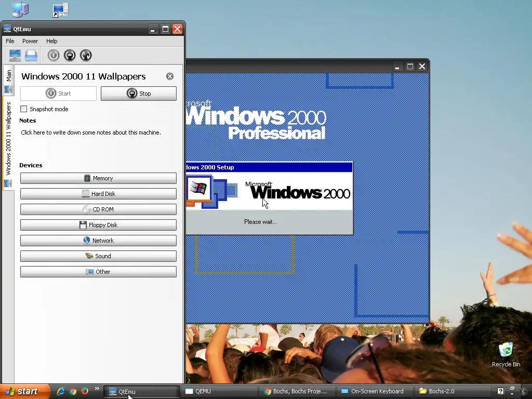Open the File menu in QtEmu
The width and height of the screenshot is (532, 399).
click(10, 41)
